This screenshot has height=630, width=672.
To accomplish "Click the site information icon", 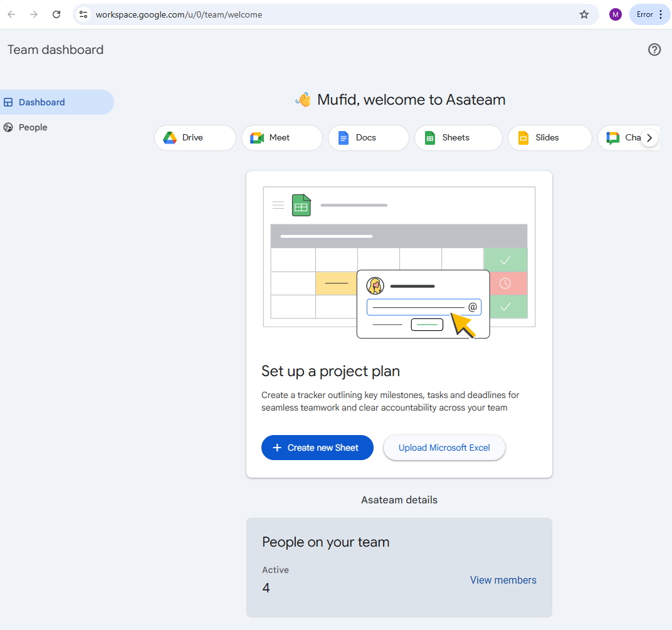I will [x=83, y=14].
